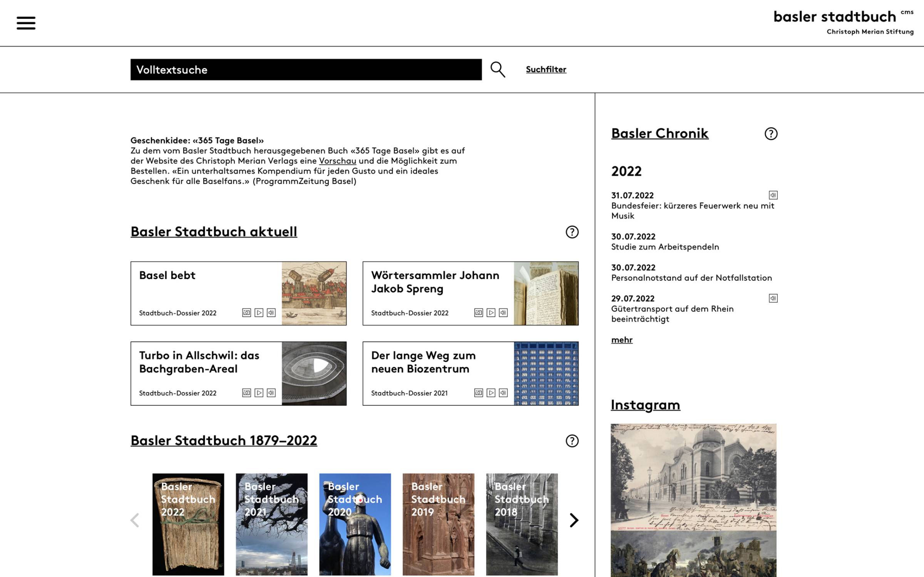Viewport: 924px width, 577px height.
Task: Open Personalnotstand auf der Notfallstation entry
Action: [x=691, y=278]
